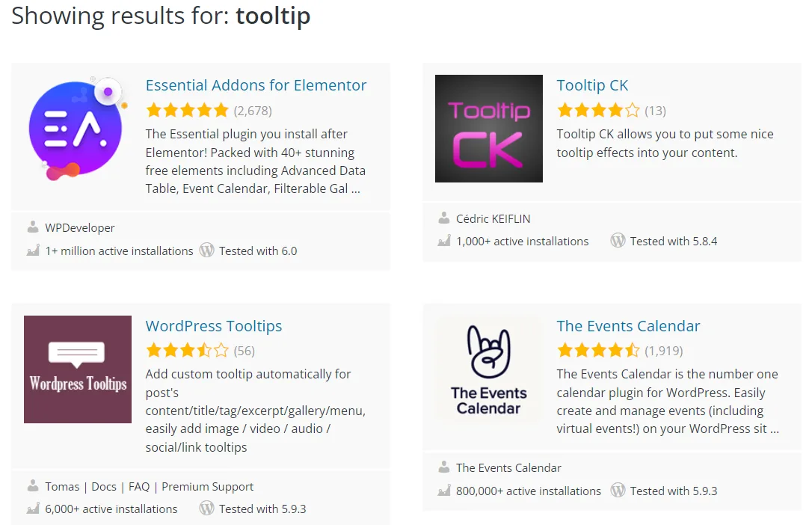The height and width of the screenshot is (525, 812).
Task: Click the WordPress icon beside Tested with 6.0
Action: pyautogui.click(x=206, y=251)
